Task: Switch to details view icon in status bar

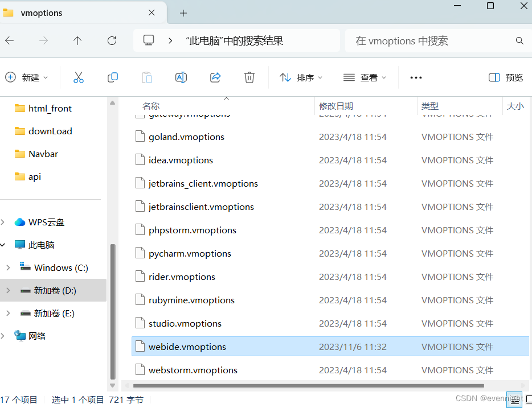Action: pyautogui.click(x=514, y=400)
